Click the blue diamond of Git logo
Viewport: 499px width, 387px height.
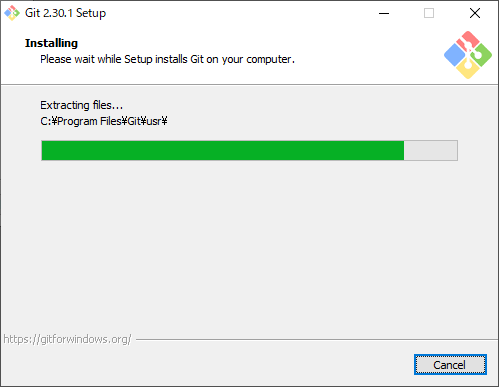pyautogui.click(x=455, y=55)
